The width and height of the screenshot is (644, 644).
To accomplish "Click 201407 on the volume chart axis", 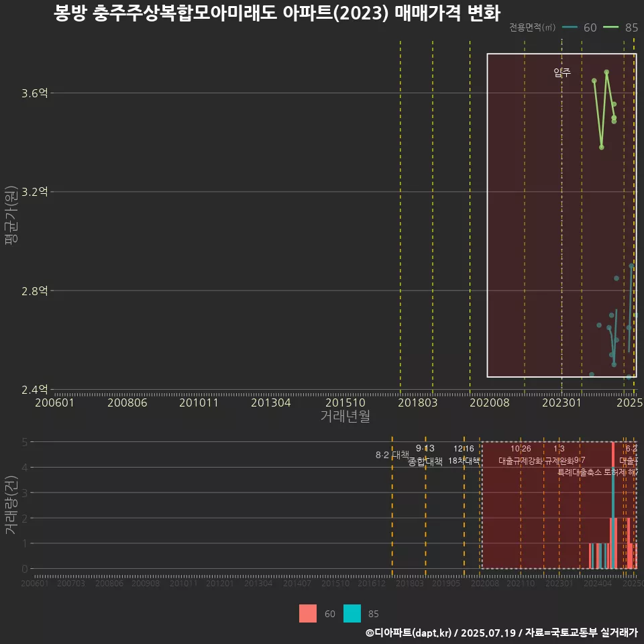I will click(x=297, y=583).
